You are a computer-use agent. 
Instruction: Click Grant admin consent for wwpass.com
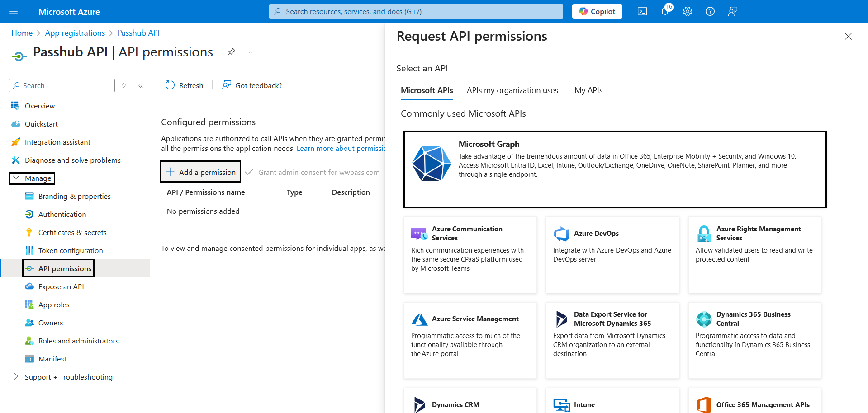tap(313, 172)
